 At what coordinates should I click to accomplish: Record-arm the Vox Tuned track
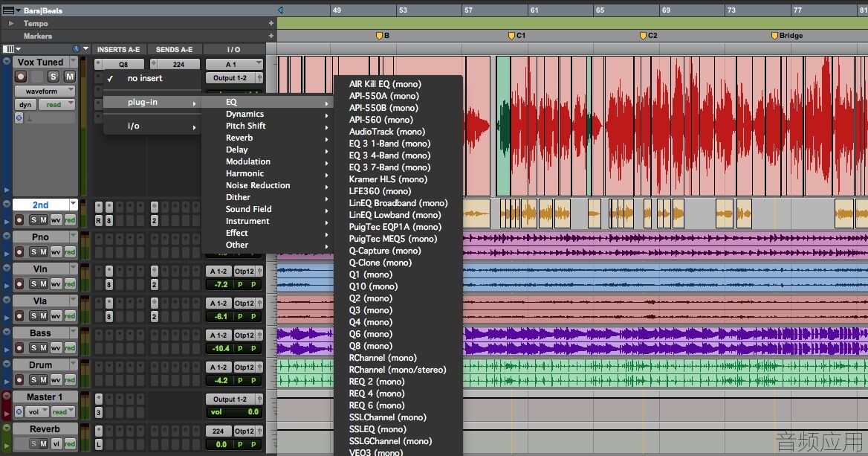(x=21, y=77)
